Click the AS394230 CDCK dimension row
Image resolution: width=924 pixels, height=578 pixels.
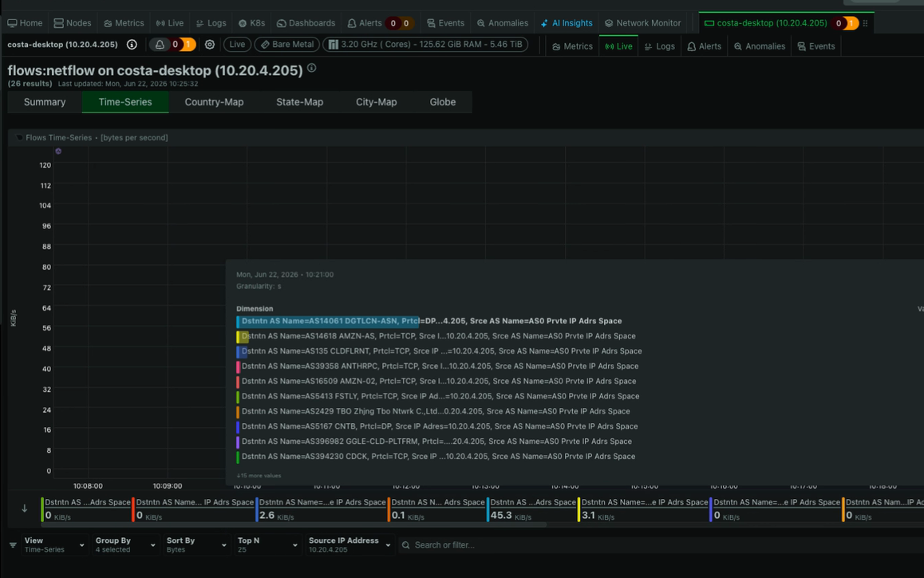tap(436, 457)
